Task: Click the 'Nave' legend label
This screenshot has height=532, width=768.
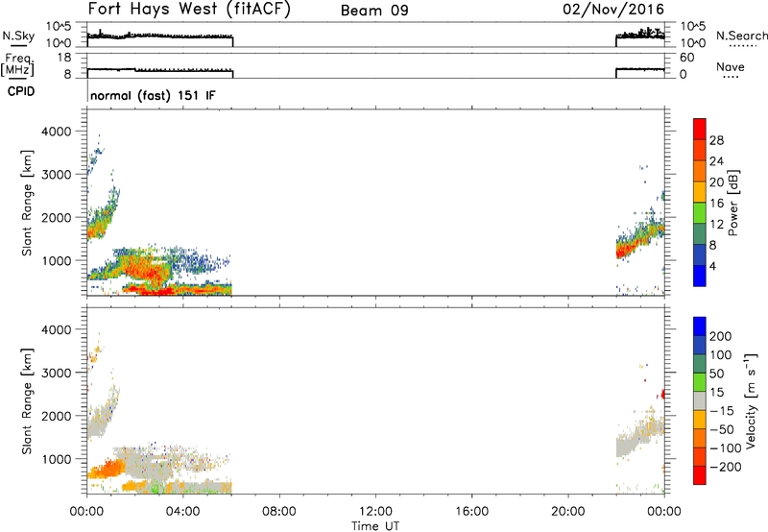Action: (731, 67)
